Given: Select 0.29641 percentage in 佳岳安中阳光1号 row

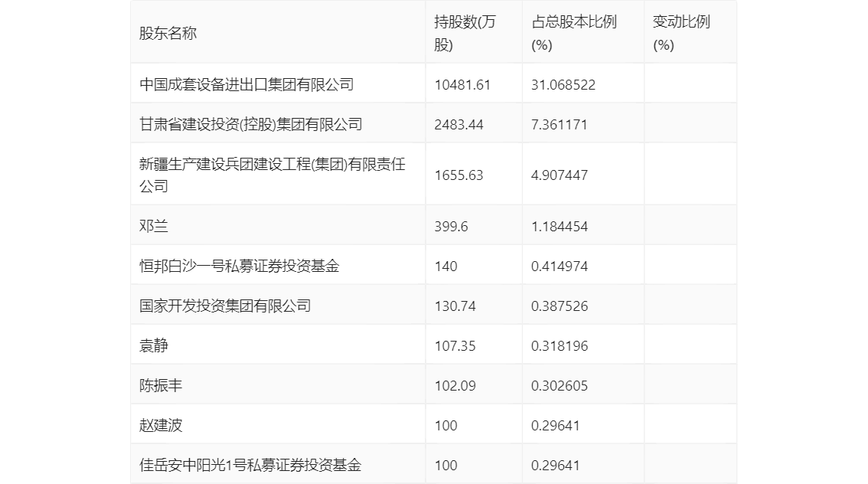Looking at the screenshot, I should click(555, 466).
